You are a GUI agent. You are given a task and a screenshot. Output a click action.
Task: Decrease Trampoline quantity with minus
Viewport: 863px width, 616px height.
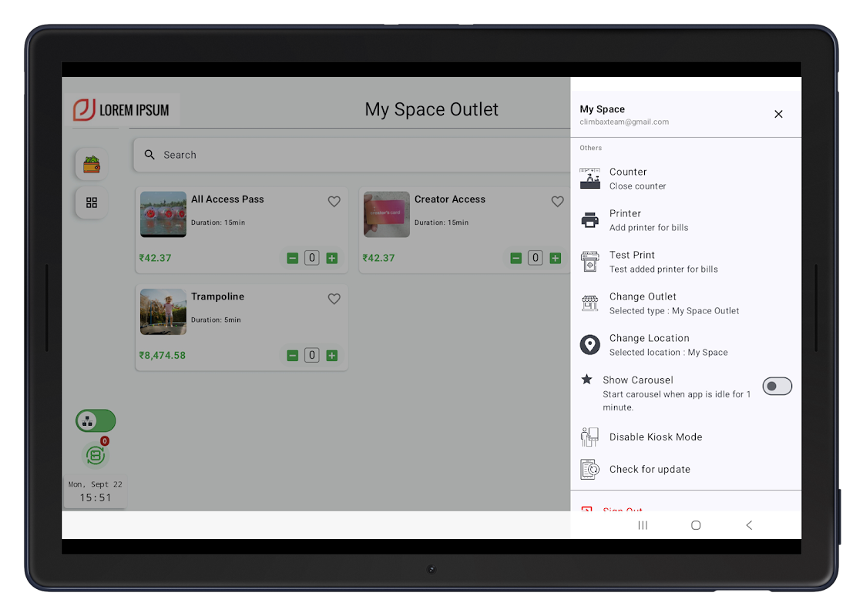293,355
